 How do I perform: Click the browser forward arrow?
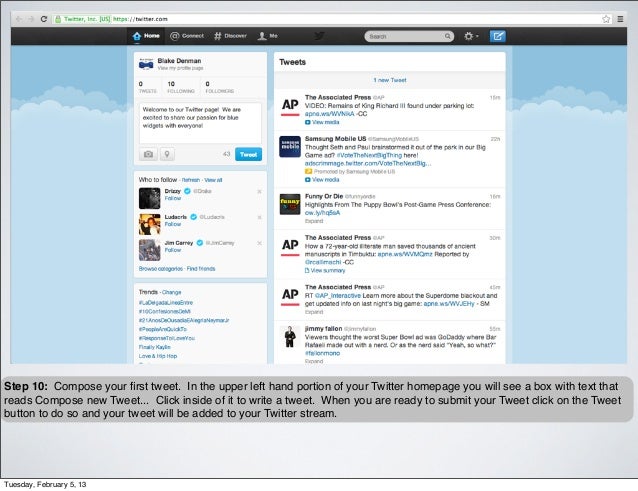point(31,19)
